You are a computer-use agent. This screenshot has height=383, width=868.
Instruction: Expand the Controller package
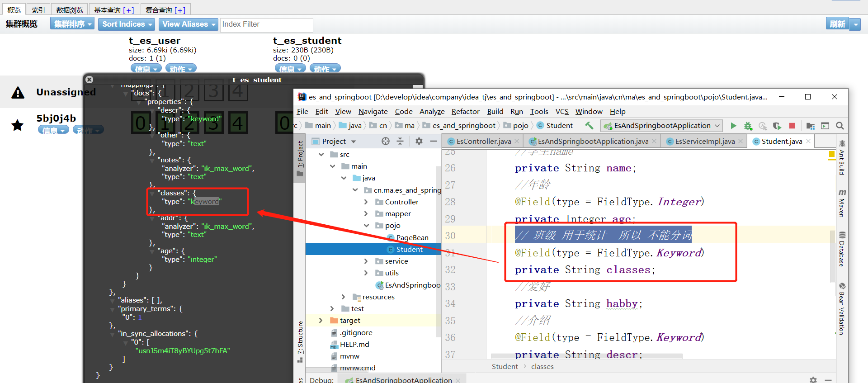[x=366, y=202]
